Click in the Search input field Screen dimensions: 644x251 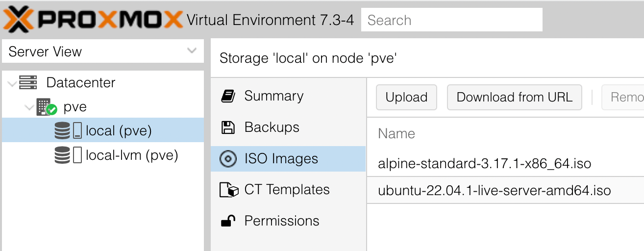coord(452,20)
